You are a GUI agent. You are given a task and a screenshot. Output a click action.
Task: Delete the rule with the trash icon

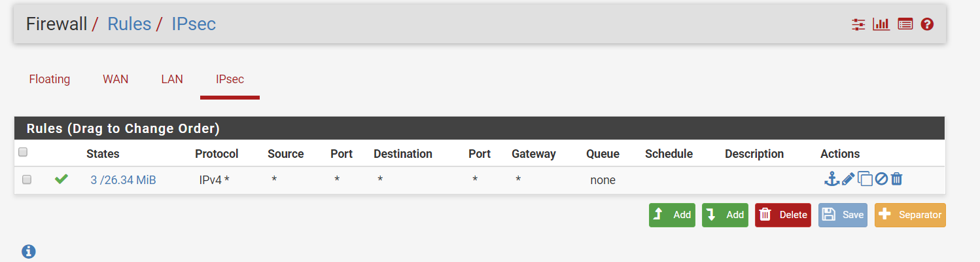[x=897, y=179]
